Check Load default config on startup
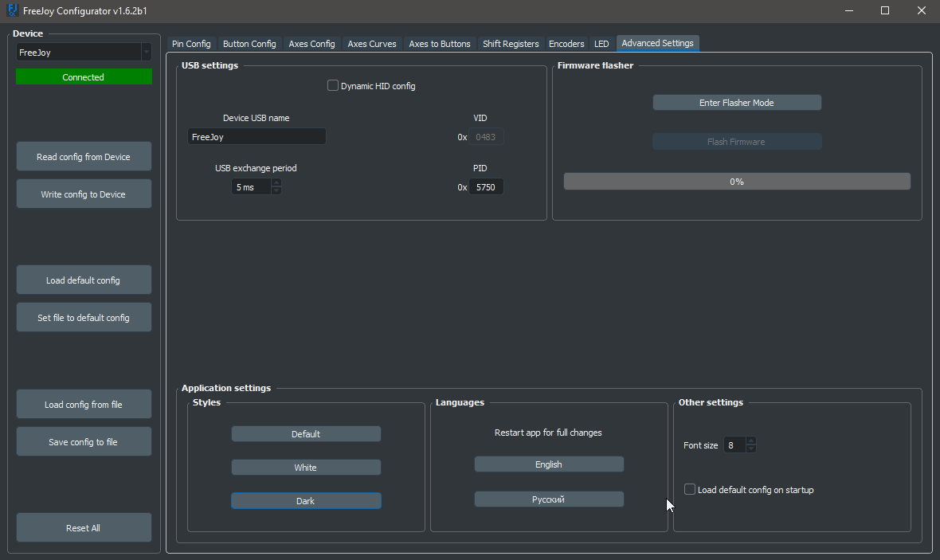940x560 pixels. tap(690, 490)
